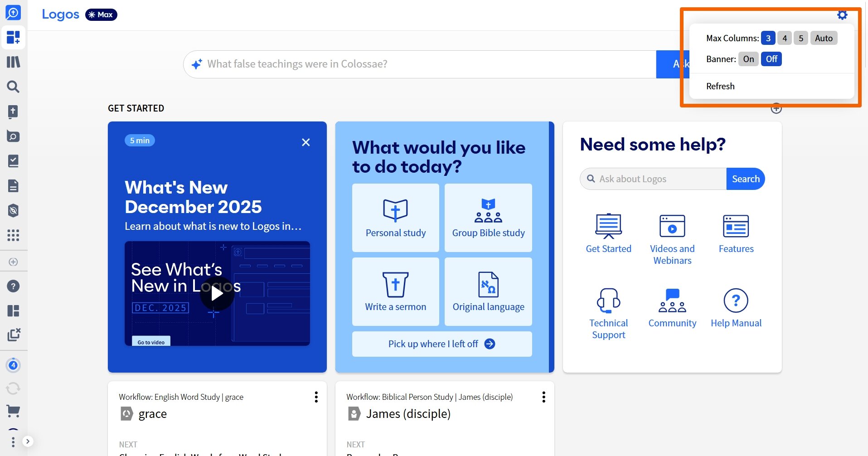Open the gear settings icon
The width and height of the screenshot is (868, 456).
coord(842,15)
